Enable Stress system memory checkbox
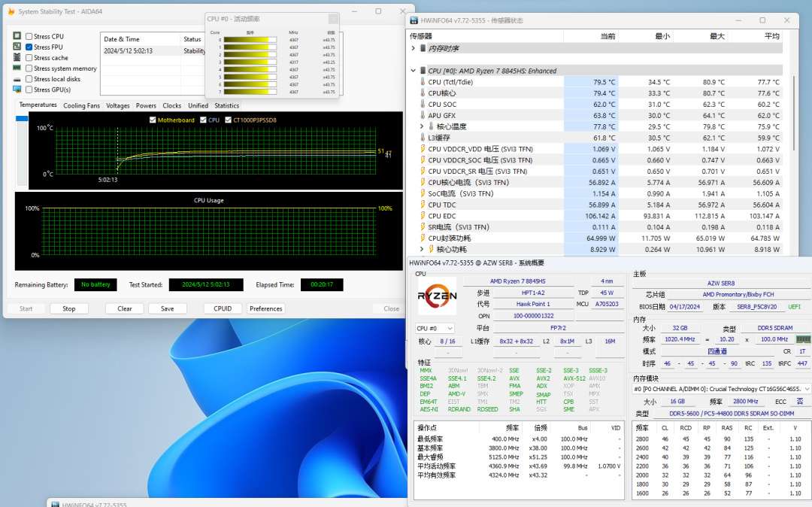 (x=29, y=68)
